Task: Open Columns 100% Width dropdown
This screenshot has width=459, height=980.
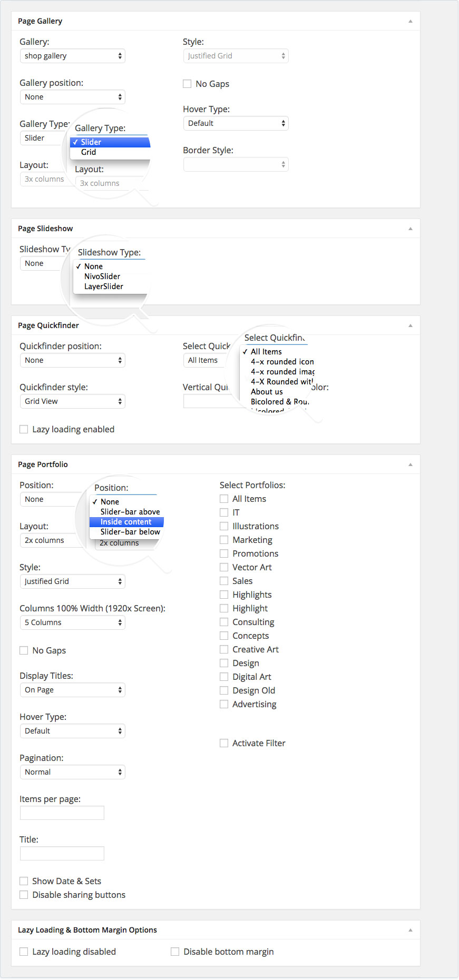Action: pyautogui.click(x=73, y=622)
